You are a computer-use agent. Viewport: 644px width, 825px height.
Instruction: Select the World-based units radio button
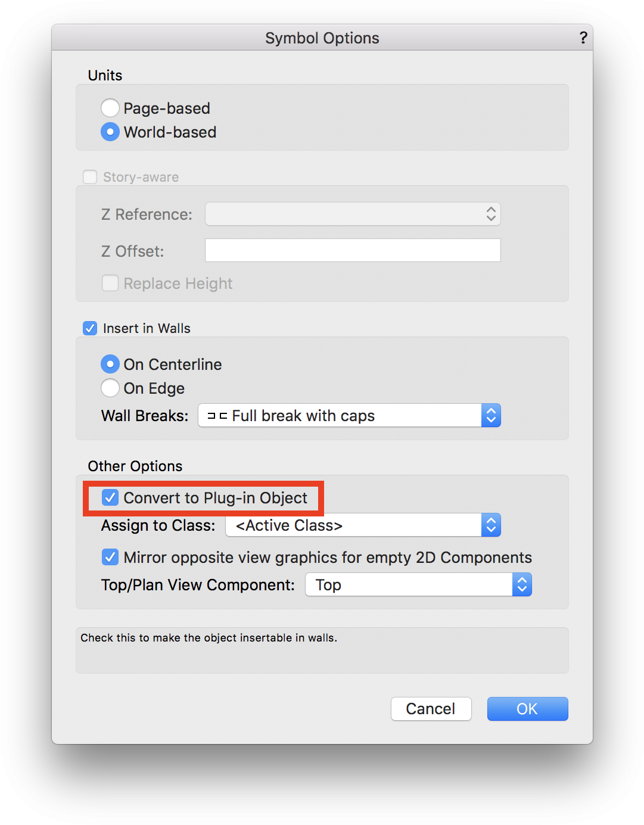click(x=110, y=132)
